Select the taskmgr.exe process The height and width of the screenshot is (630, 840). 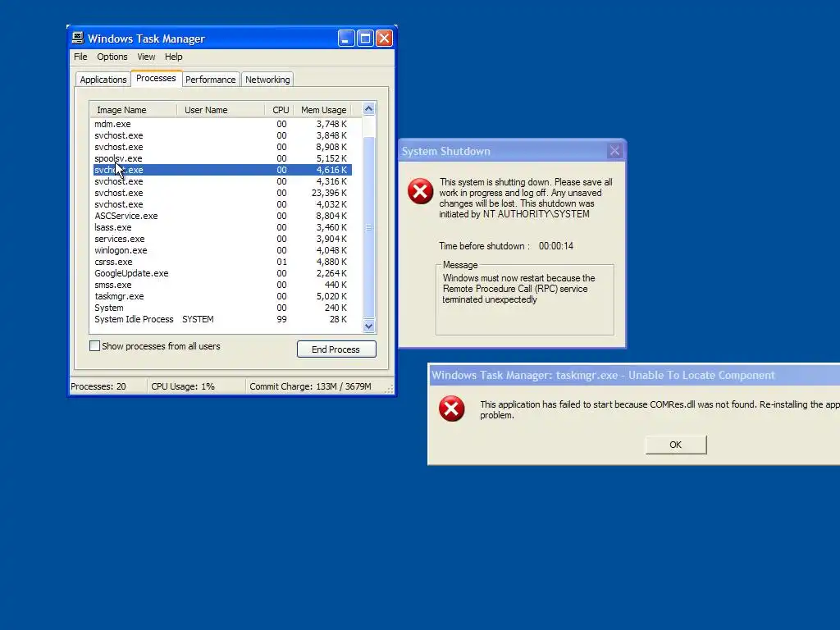tap(222, 296)
